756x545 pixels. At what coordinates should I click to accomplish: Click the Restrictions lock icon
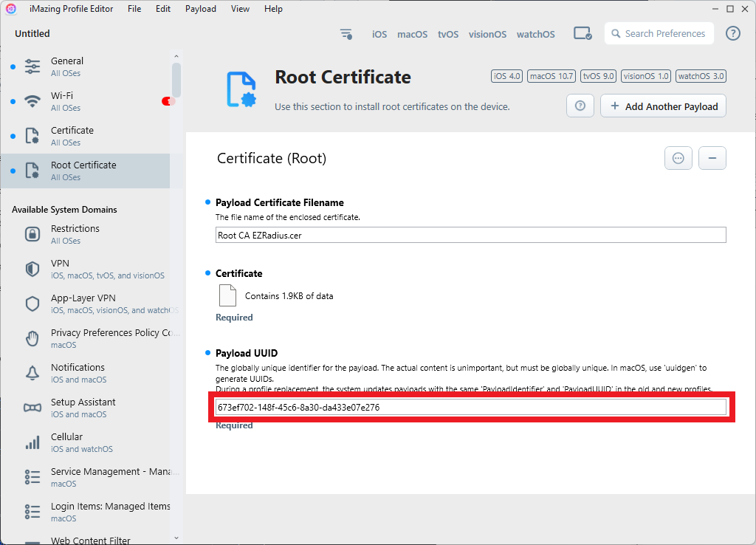pyautogui.click(x=32, y=234)
